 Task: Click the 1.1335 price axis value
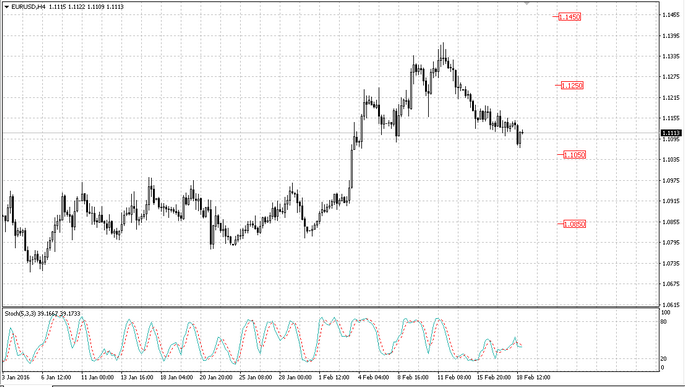click(x=671, y=56)
